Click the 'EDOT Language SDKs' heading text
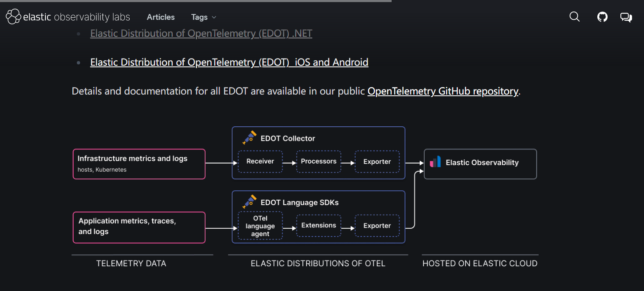Viewport: 644px width, 291px height. 299,203
